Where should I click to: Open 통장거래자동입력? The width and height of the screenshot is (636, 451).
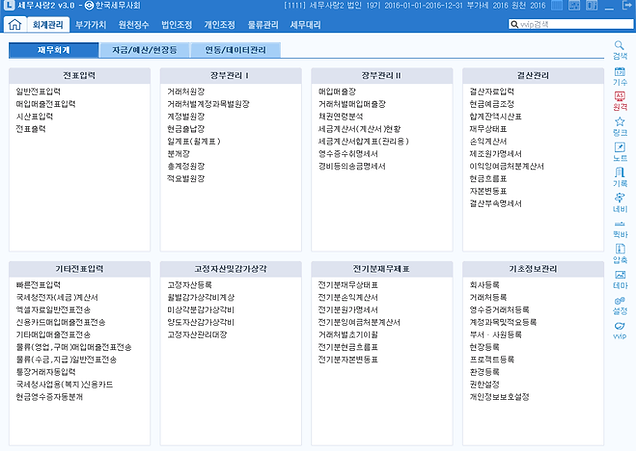pyautogui.click(x=45, y=372)
